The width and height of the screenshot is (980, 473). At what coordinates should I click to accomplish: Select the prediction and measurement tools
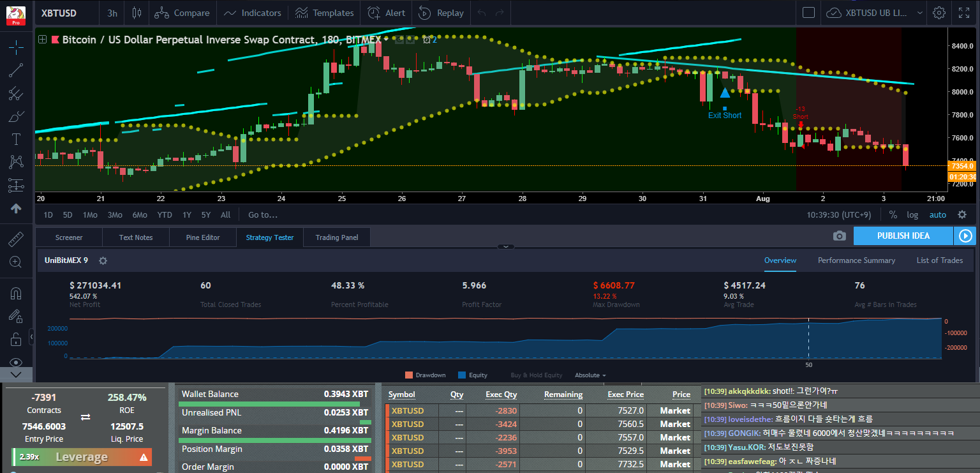tap(16, 186)
